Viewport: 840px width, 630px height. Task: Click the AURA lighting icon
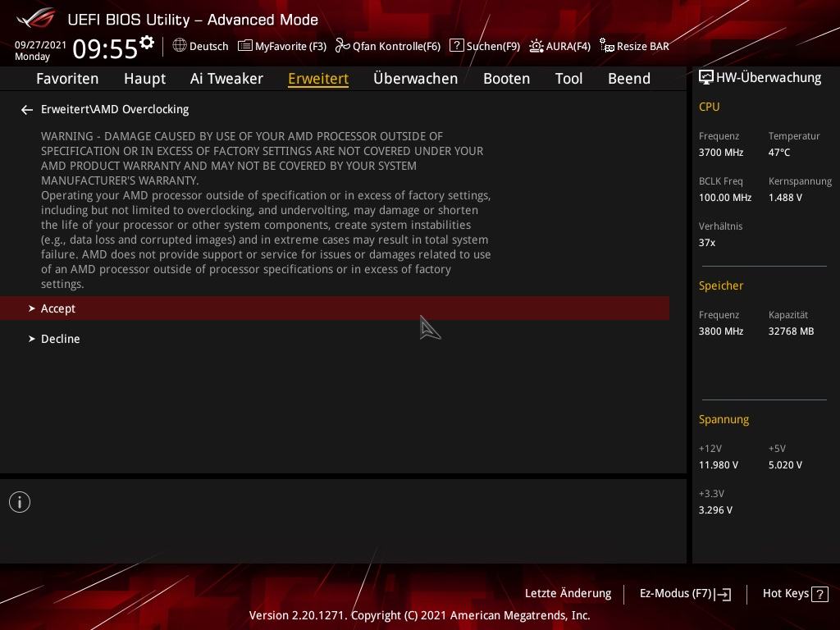click(x=536, y=46)
